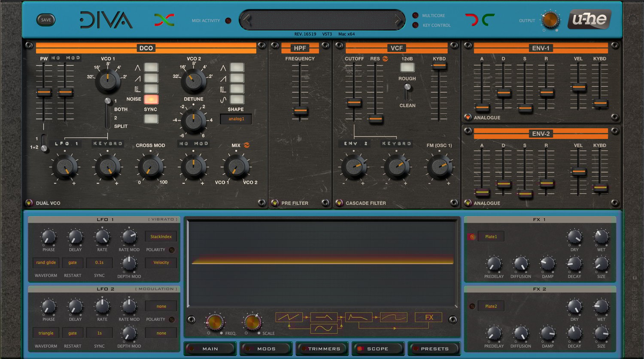
Task: Toggle the 12dB filter slope button
Action: click(407, 67)
